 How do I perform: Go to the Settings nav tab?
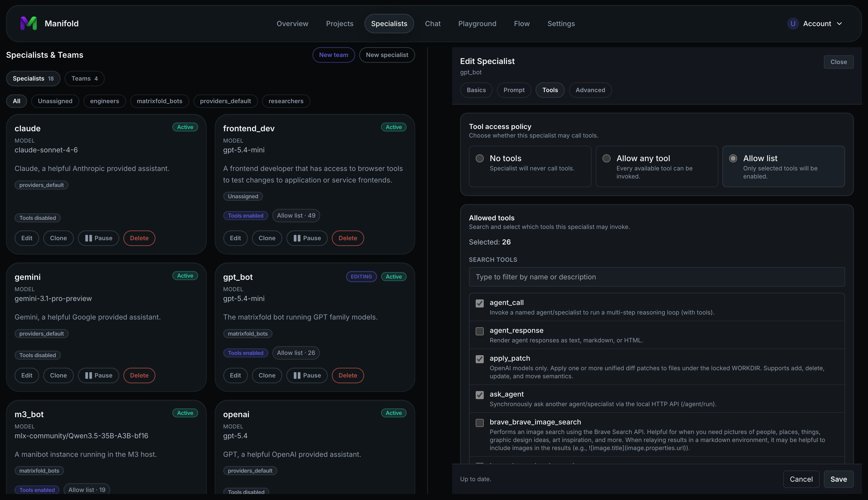[561, 24]
